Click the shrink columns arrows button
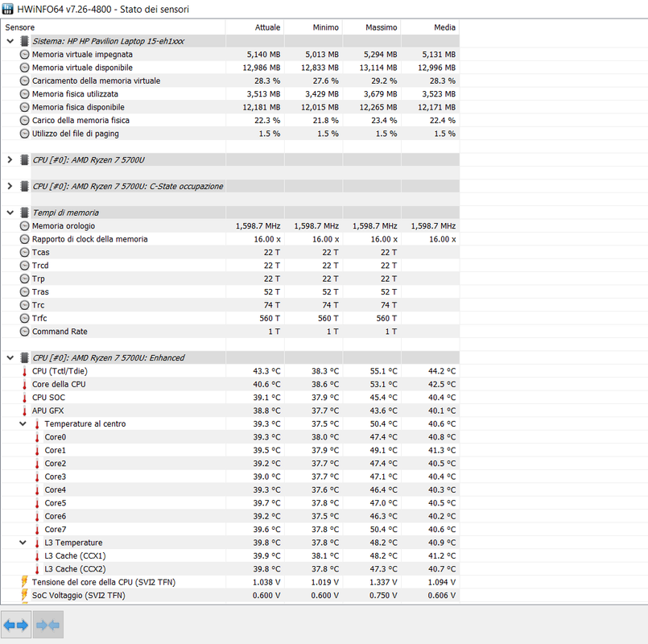The height and width of the screenshot is (644, 648). pyautogui.click(x=48, y=625)
